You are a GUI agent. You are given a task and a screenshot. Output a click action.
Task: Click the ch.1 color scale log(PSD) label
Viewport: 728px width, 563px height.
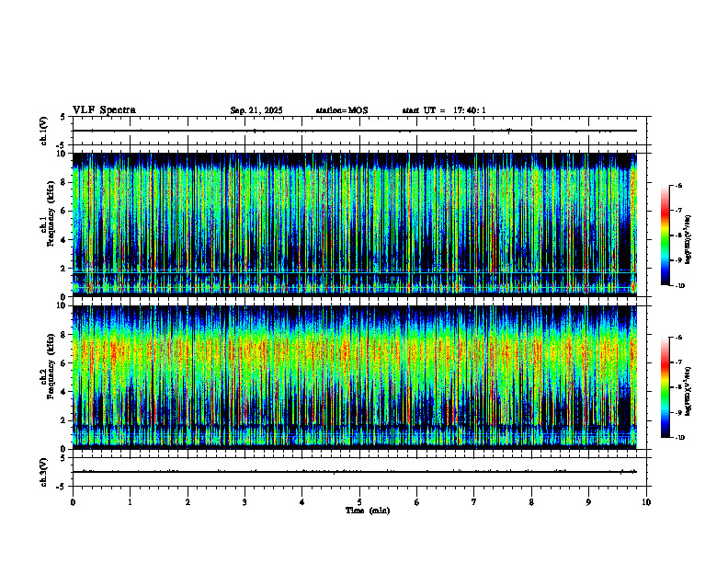point(688,240)
